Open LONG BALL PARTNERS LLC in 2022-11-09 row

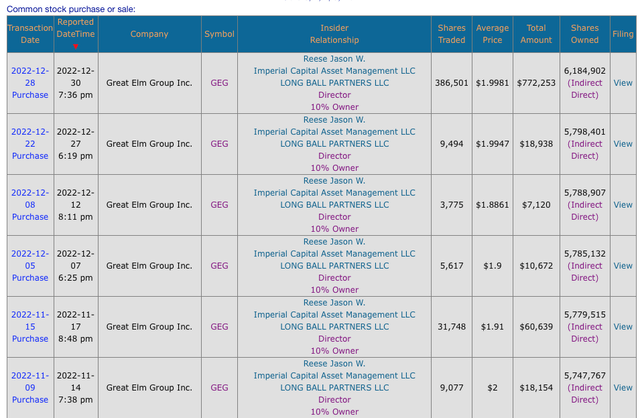(x=334, y=387)
